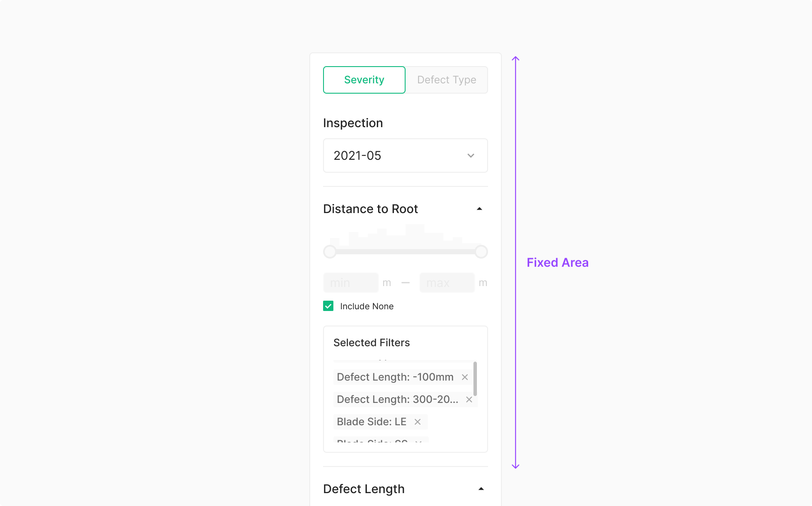The height and width of the screenshot is (506, 812).
Task: Click the Defect Length section heading
Action: (363, 489)
